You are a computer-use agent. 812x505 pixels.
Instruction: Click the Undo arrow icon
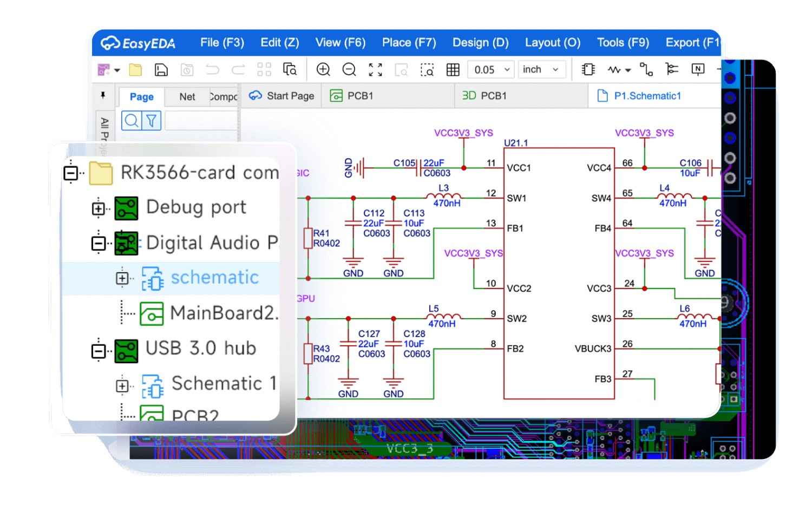click(212, 69)
